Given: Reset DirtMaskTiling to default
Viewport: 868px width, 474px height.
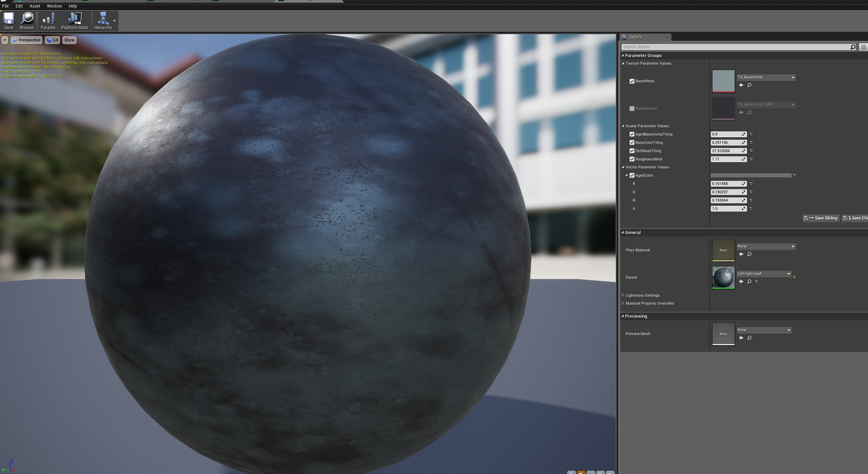Looking at the screenshot, I should 751,151.
